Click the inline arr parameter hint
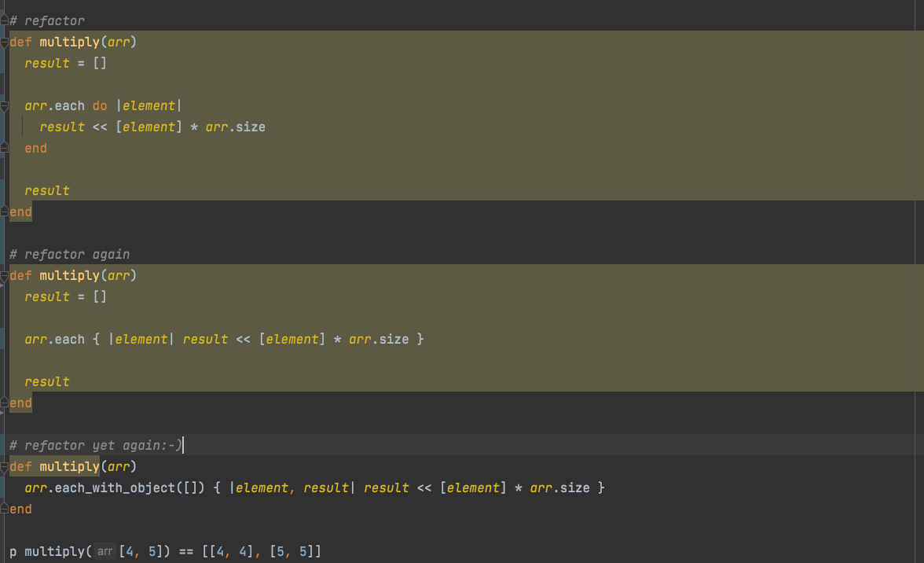This screenshot has height=563, width=924. coord(104,551)
